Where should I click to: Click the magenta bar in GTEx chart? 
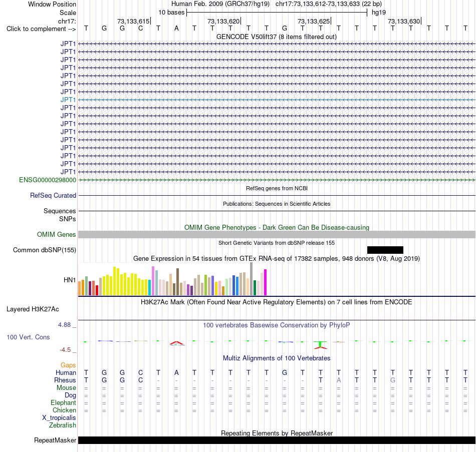tap(266, 282)
